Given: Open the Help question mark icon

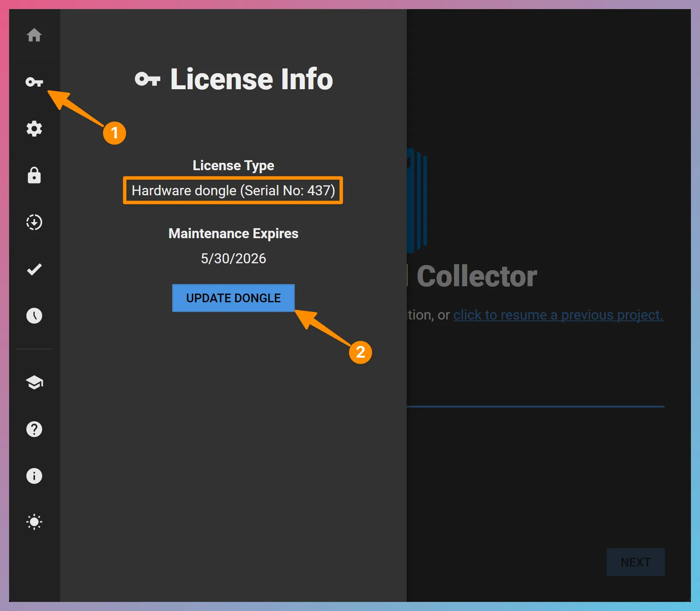Looking at the screenshot, I should 34,429.
